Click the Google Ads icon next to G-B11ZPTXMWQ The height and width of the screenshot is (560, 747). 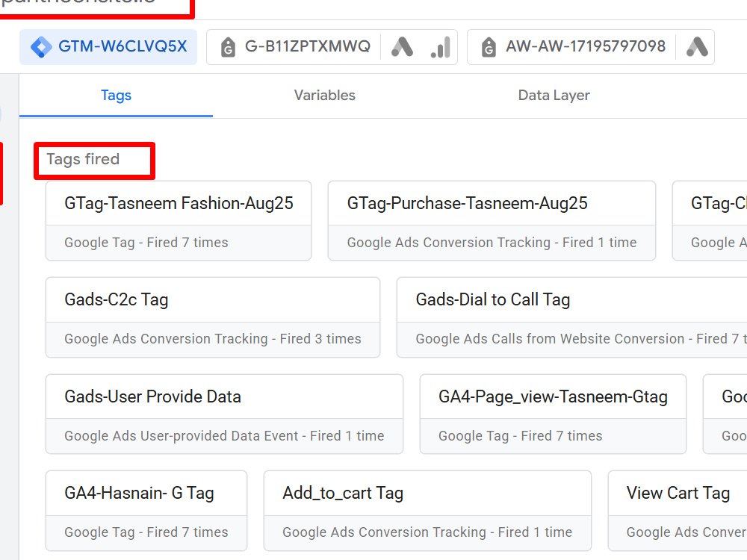[402, 46]
